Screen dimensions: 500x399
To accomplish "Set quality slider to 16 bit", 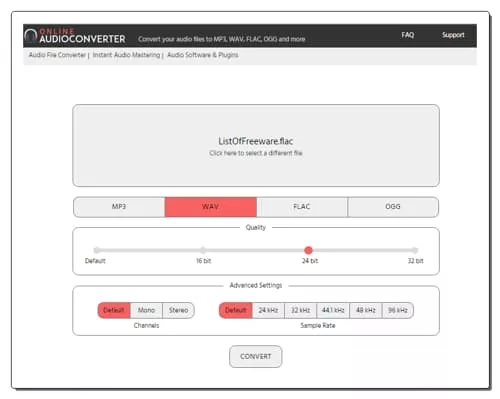I will 203,250.
